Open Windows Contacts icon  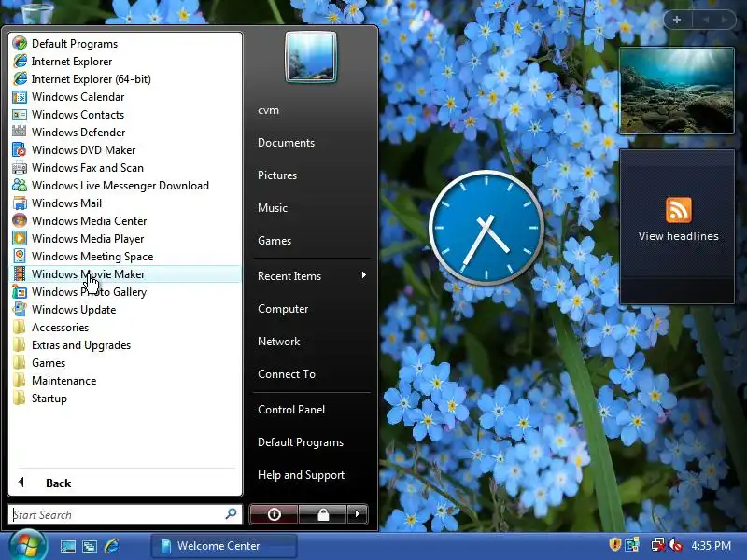point(20,114)
